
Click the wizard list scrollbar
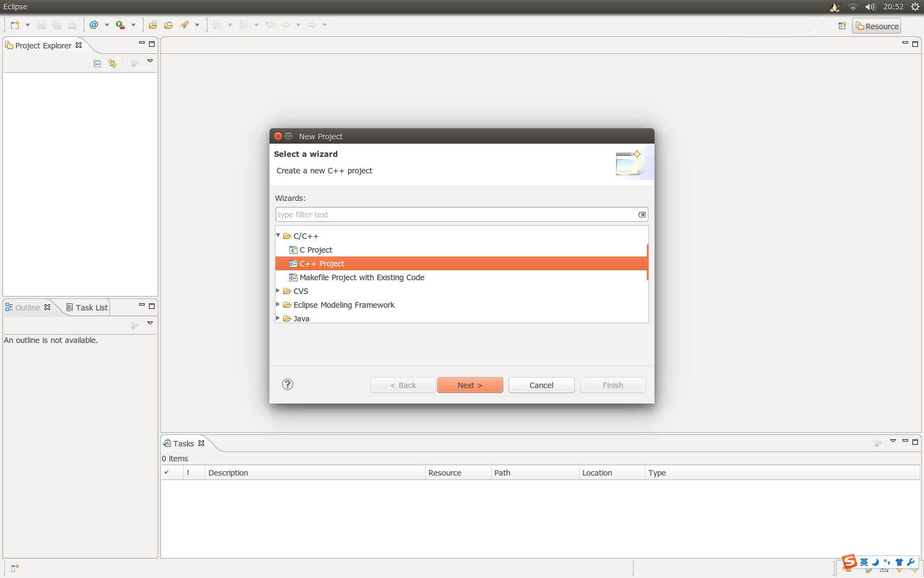point(647,262)
